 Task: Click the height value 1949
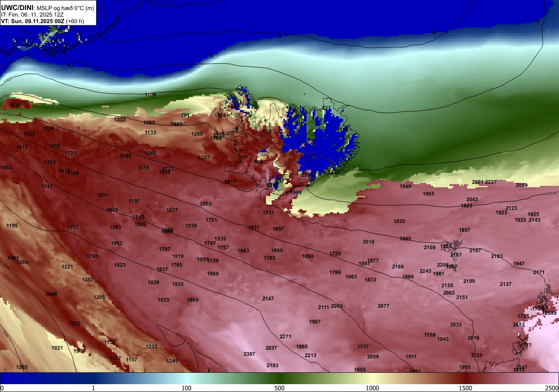click(405, 186)
